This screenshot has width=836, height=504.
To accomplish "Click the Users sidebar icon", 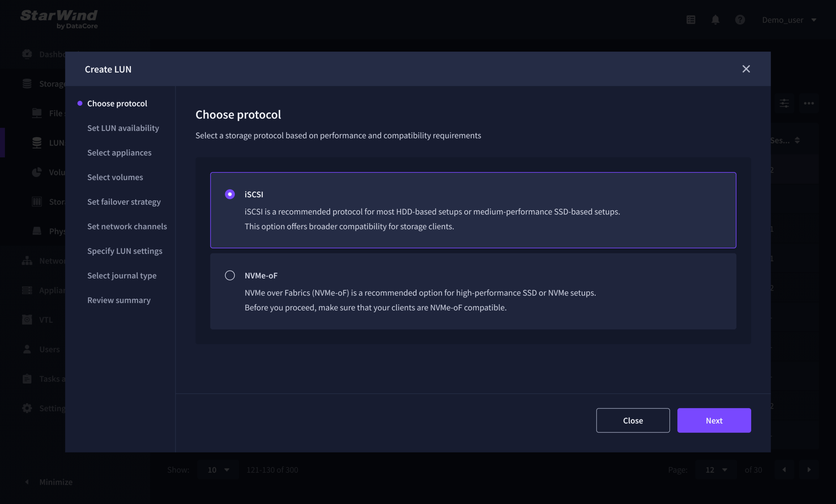I will point(27,349).
